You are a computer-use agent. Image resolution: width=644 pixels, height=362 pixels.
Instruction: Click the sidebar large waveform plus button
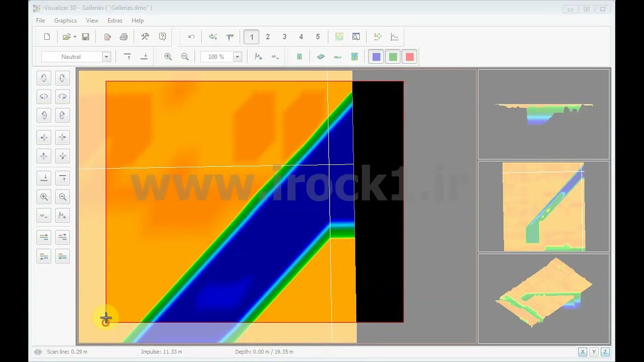(62, 216)
